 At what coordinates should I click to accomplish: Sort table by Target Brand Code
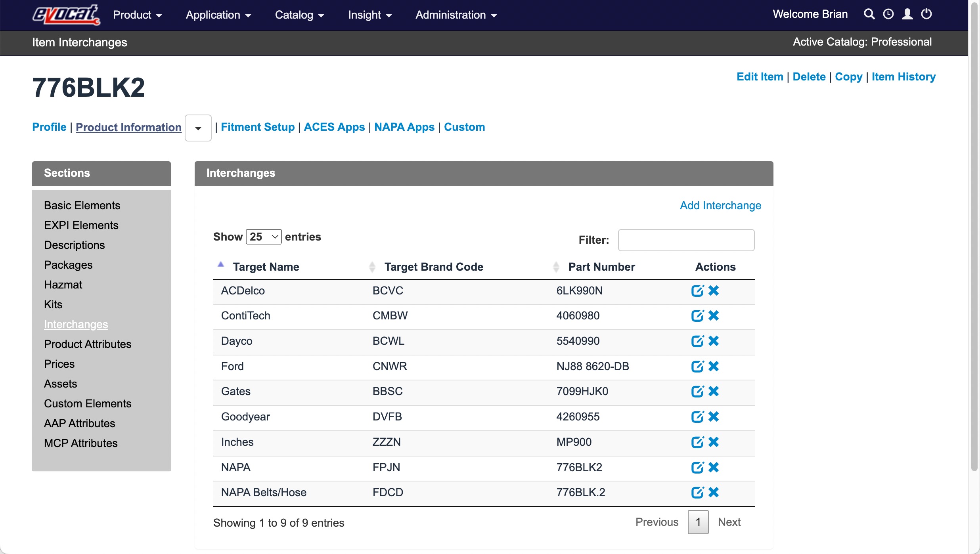(434, 267)
